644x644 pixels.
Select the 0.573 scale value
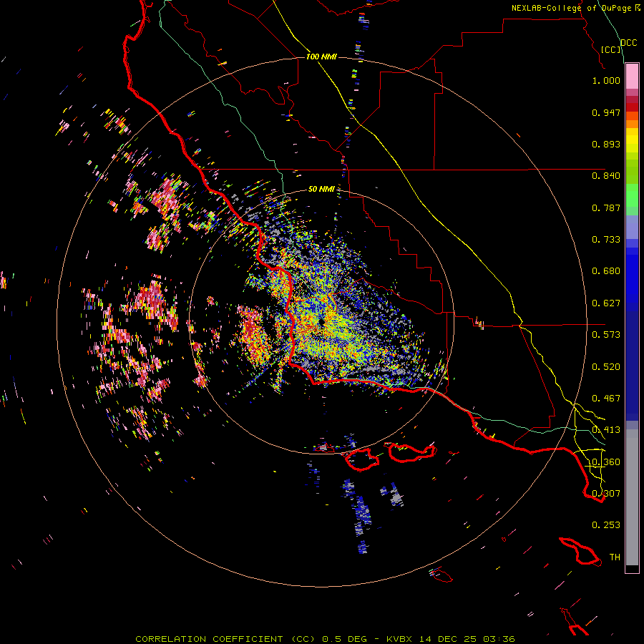click(x=606, y=335)
